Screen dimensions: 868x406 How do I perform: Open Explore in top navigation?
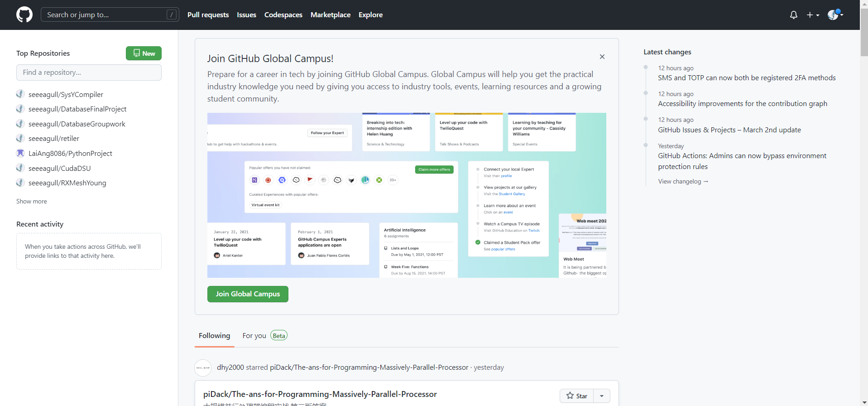pos(370,15)
